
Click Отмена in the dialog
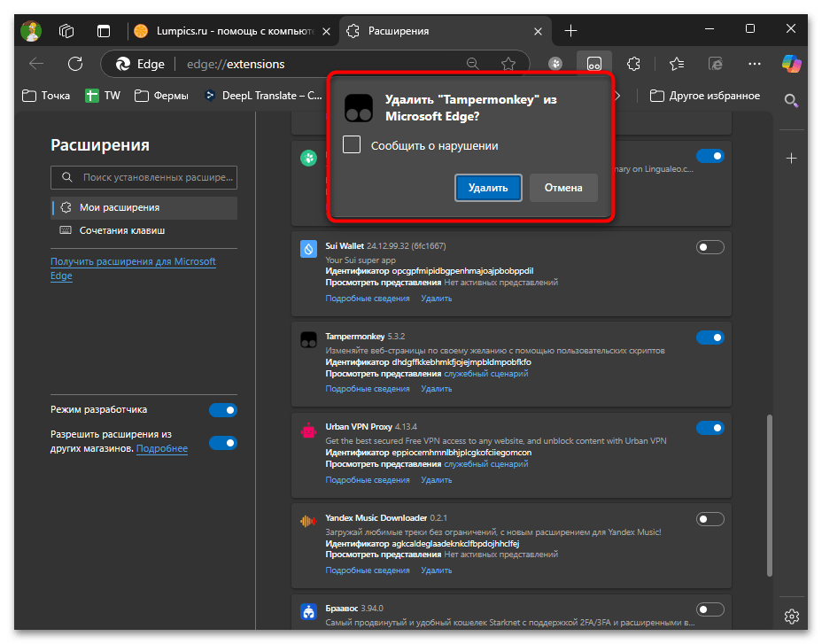pyautogui.click(x=563, y=188)
